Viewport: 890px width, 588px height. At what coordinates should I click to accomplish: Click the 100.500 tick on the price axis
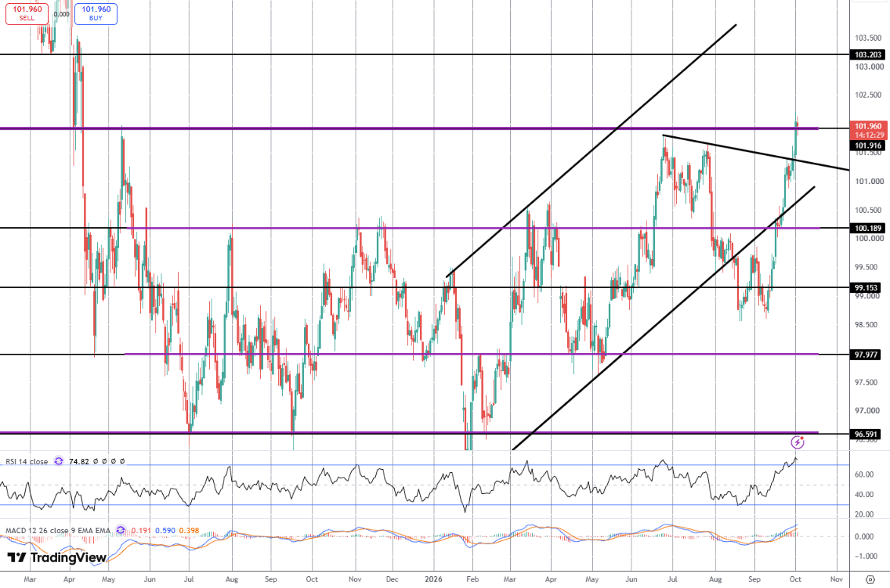[x=868, y=210]
